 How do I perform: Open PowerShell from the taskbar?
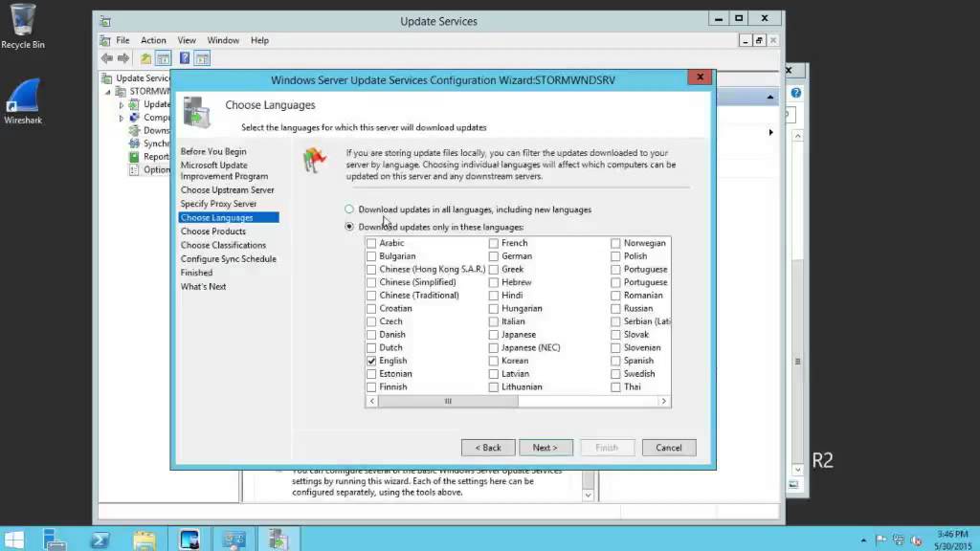(x=100, y=540)
